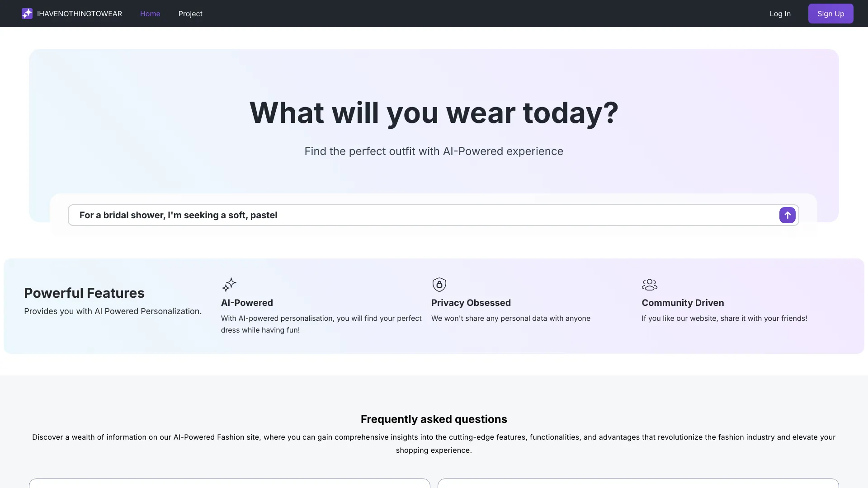Screen dimensions: 868x488
Task: Select the AI-Powered feature title
Action: pos(247,303)
